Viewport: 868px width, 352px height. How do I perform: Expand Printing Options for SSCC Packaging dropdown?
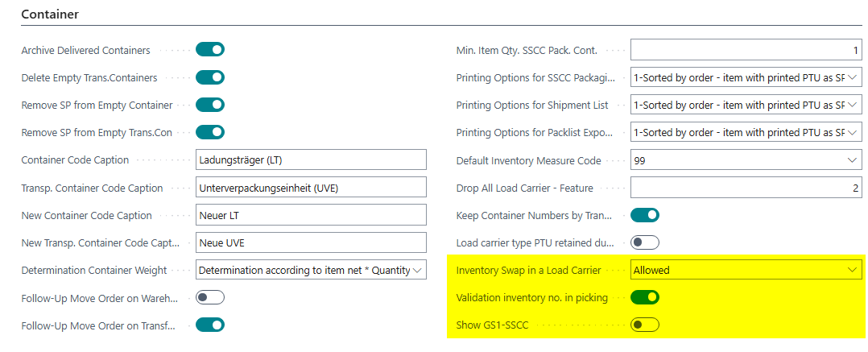click(x=853, y=77)
